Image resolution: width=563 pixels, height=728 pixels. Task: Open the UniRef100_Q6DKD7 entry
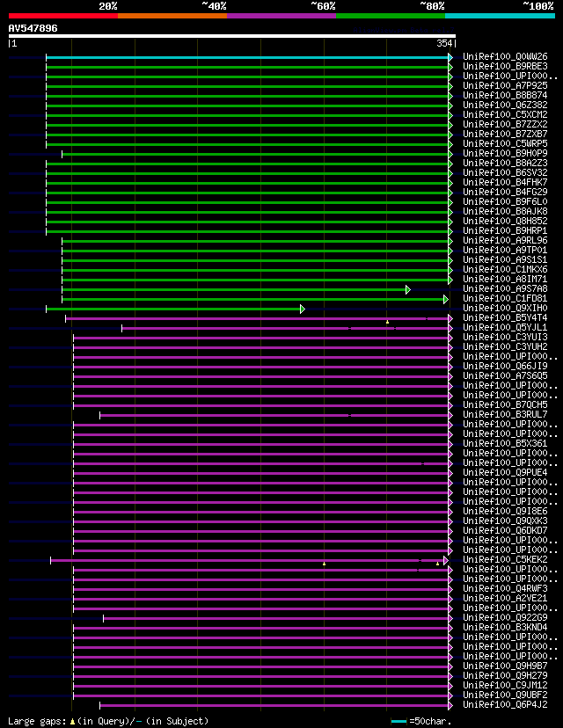(506, 531)
